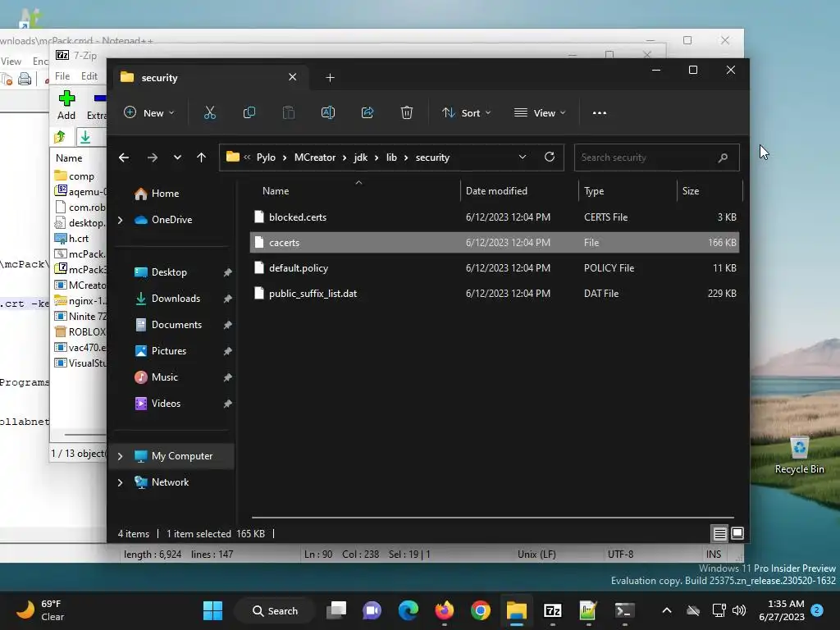This screenshot has height=630, width=840.
Task: Open the clock and date 1:35 AM
Action: click(781, 610)
